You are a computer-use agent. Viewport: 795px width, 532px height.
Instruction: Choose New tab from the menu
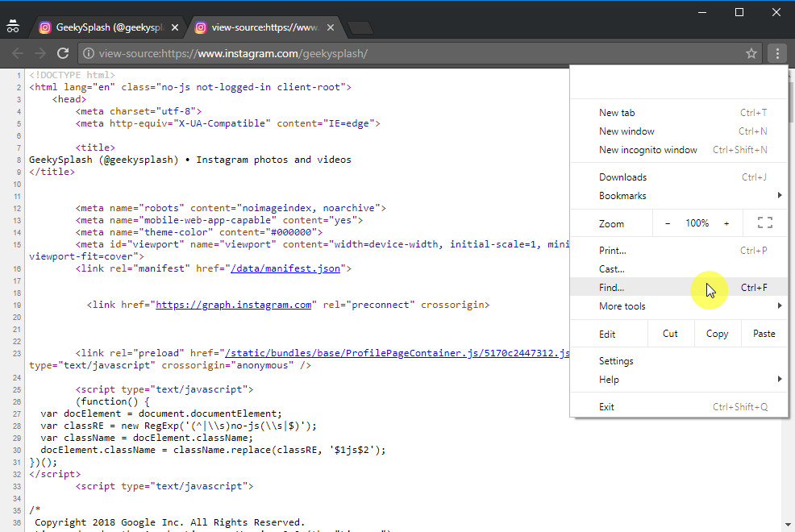pos(679,113)
